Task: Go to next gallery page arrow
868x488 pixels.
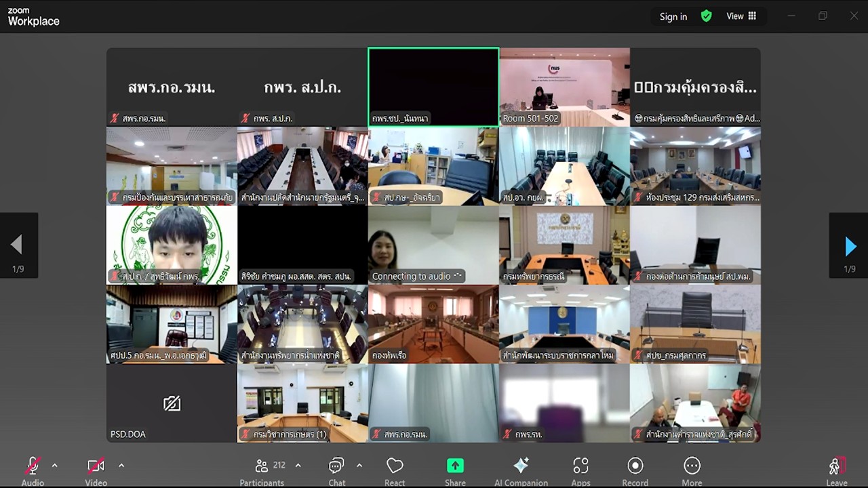Action: [850, 246]
